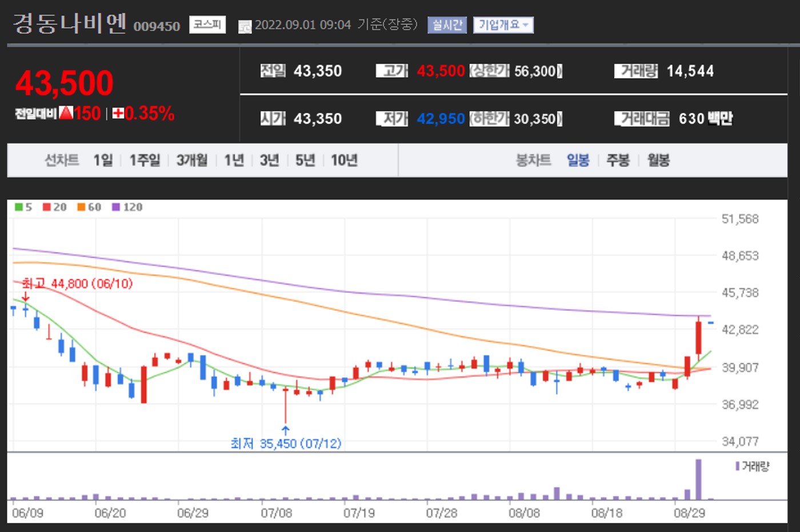Click the red up-triangle change icon
This screenshot has width=800, height=532.
pos(66,113)
